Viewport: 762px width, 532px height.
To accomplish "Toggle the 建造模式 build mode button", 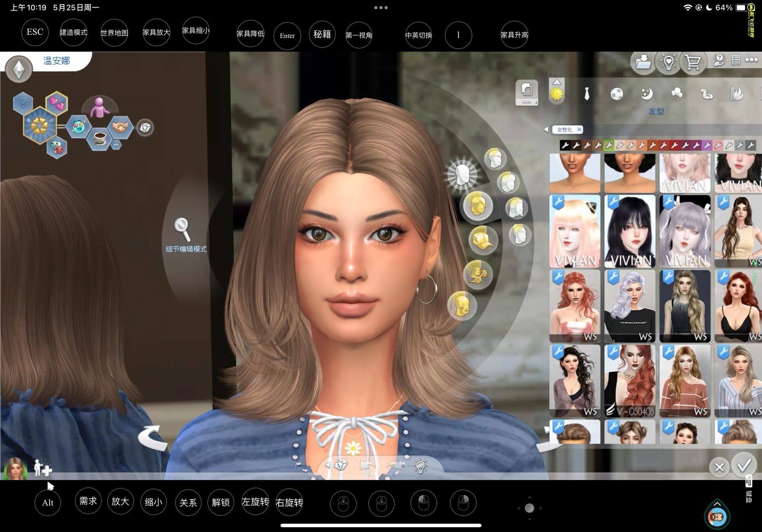I will tap(73, 32).
